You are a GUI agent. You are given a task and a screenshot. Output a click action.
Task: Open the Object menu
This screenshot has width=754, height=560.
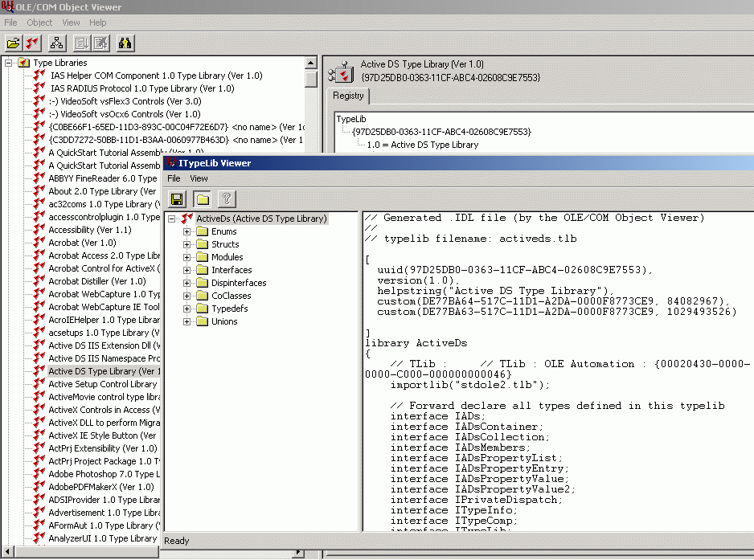[39, 22]
